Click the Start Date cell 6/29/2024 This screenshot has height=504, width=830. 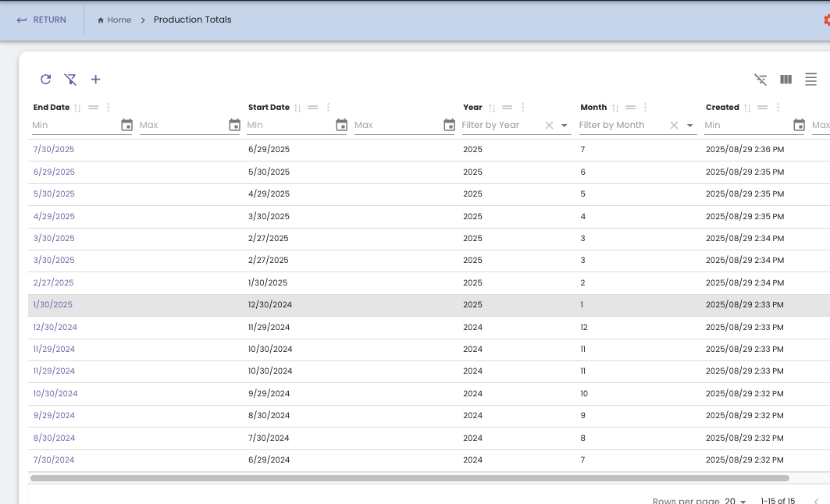(x=269, y=460)
